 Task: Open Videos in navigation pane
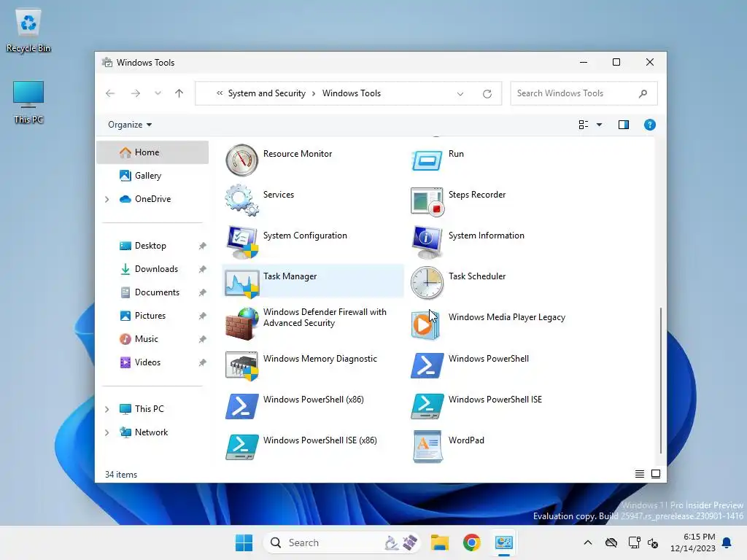click(152, 362)
